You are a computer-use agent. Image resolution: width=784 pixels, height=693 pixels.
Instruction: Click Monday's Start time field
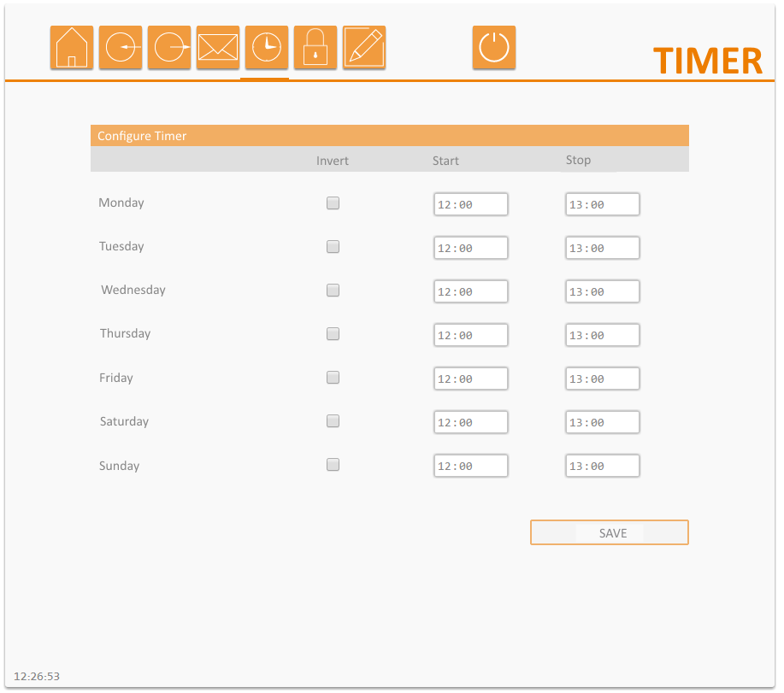(x=470, y=204)
